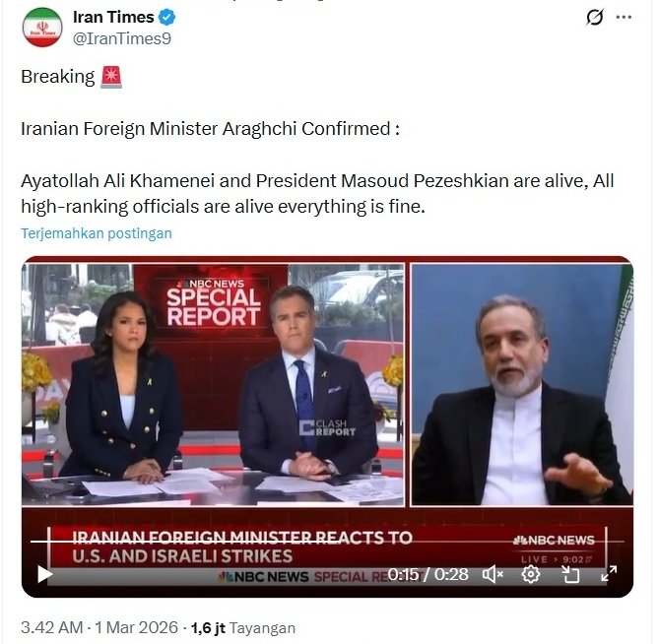Click the blue verified badge

pyautogui.click(x=167, y=17)
